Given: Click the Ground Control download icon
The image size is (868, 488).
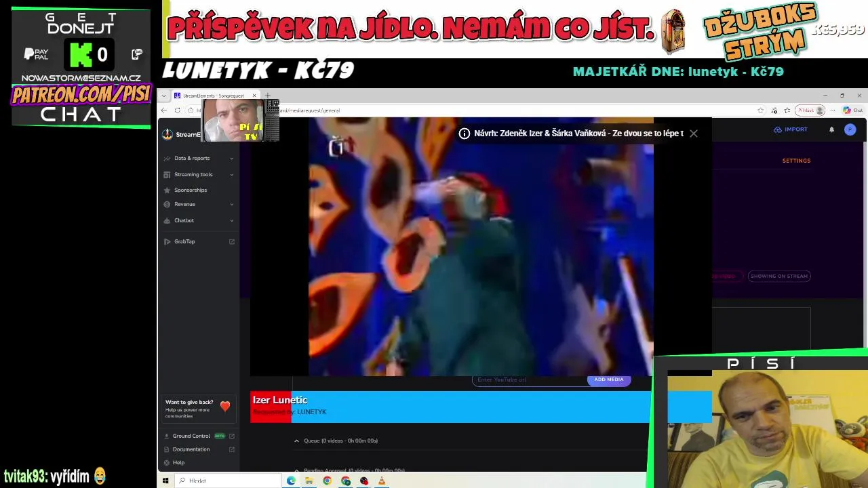Looking at the screenshot, I should pyautogui.click(x=167, y=436).
